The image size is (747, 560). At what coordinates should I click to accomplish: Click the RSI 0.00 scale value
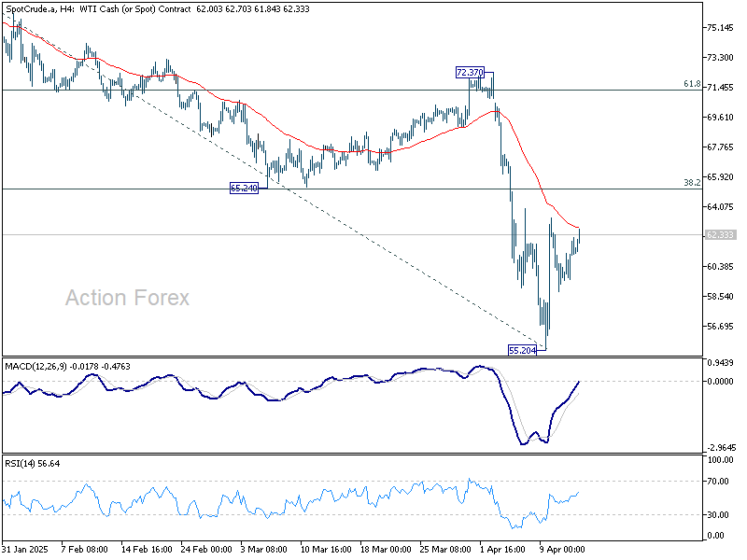coord(716,536)
